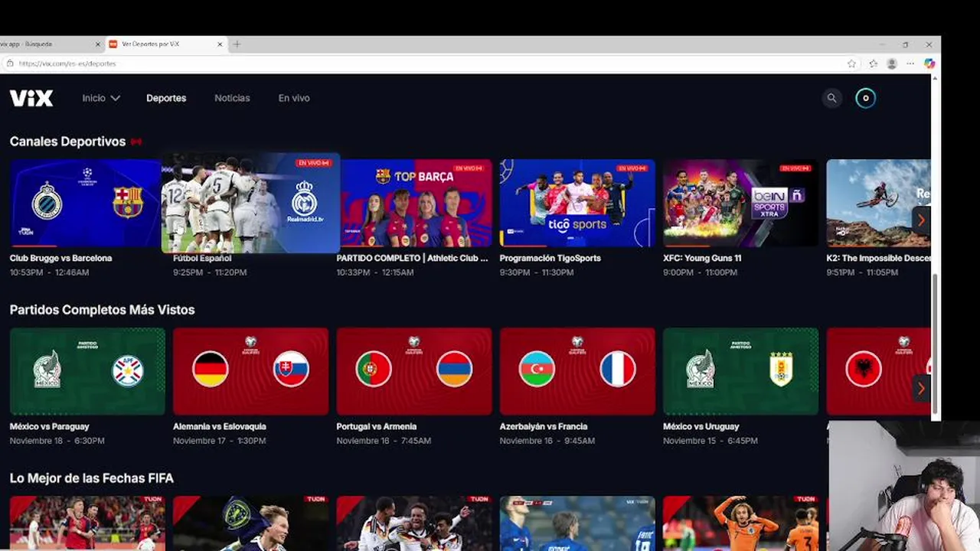This screenshot has height=551, width=980.
Task: Click the Fútbol Español title text
Action: tap(202, 258)
